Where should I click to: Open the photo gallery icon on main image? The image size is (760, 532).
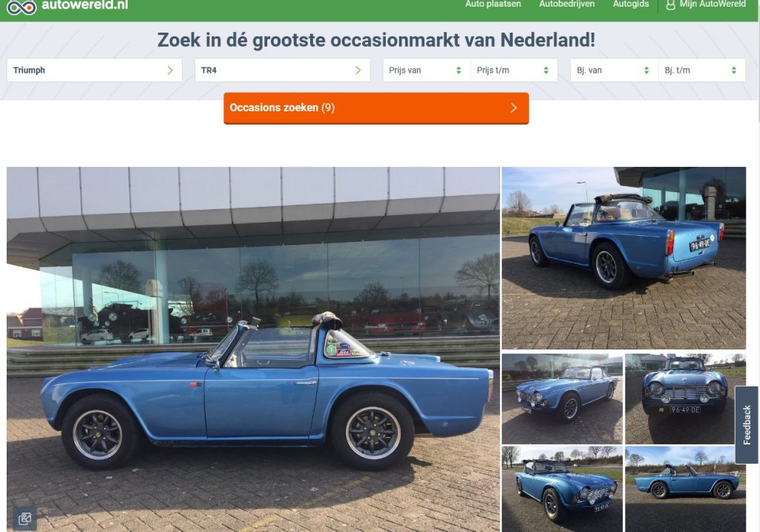tap(24, 519)
